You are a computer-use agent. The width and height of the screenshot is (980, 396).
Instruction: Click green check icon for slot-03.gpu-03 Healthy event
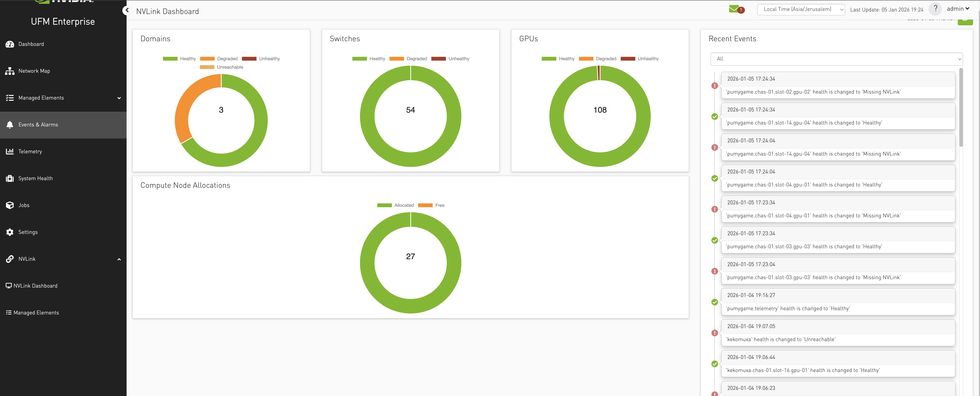[715, 240]
